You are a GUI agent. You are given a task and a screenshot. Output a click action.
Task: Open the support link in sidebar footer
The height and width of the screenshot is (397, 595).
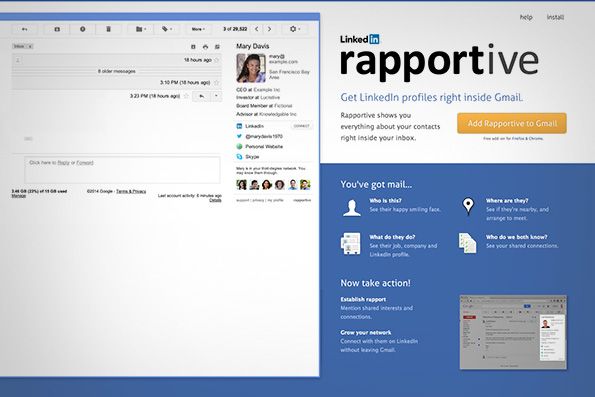(x=242, y=200)
